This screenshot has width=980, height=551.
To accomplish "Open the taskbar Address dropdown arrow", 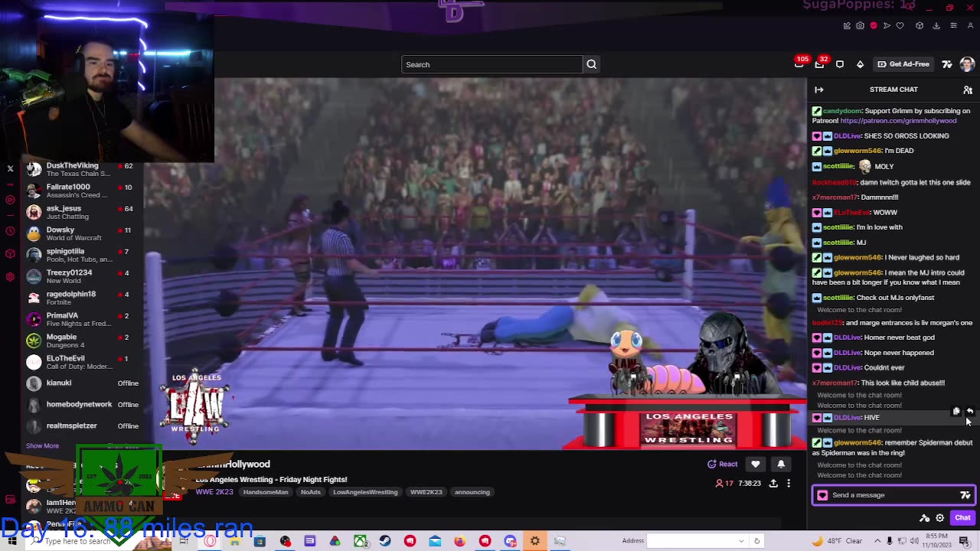I will click(741, 541).
